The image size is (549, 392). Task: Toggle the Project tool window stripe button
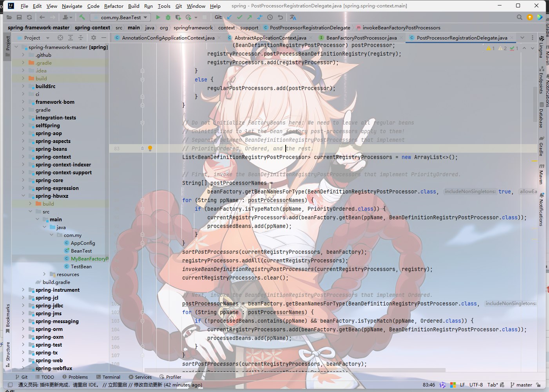click(x=7, y=46)
